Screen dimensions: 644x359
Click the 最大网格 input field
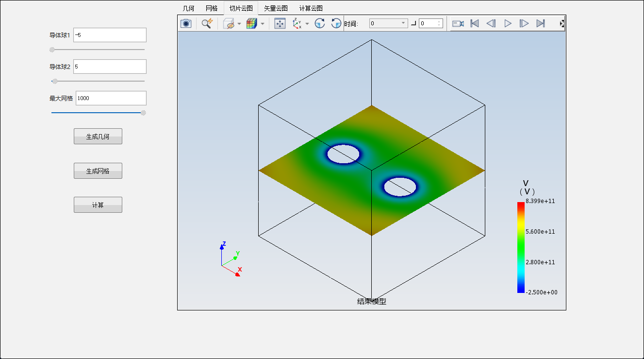pos(111,98)
